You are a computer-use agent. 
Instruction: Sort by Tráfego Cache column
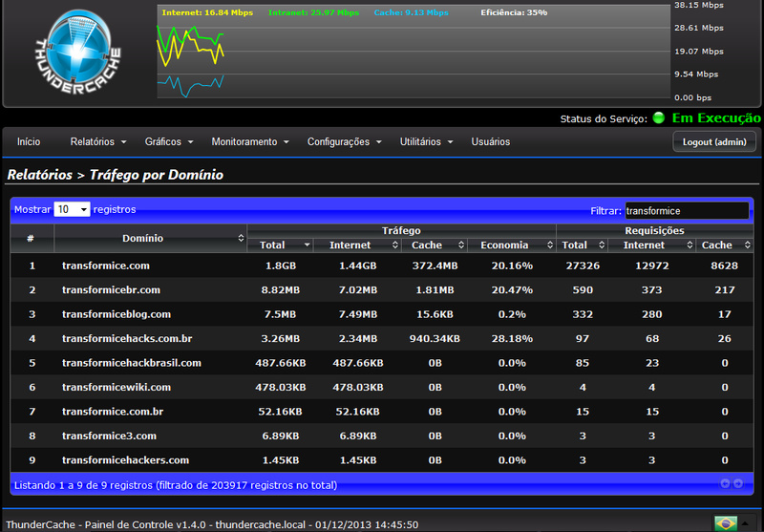pos(435,245)
